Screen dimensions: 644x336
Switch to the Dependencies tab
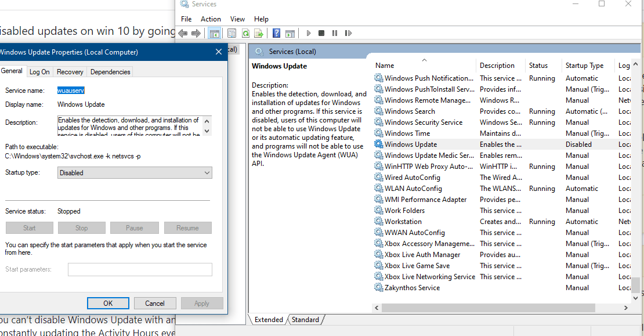(x=110, y=72)
